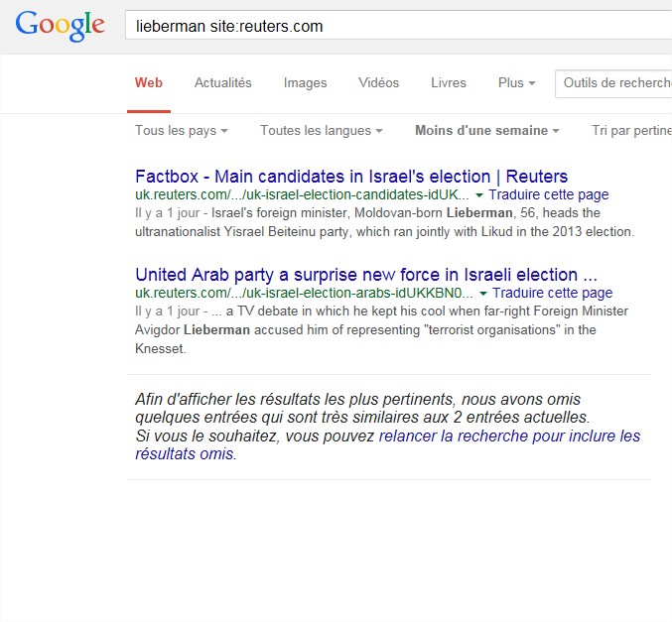This screenshot has height=622, width=672.
Task: Go to the Vidéos tab
Action: point(378,83)
